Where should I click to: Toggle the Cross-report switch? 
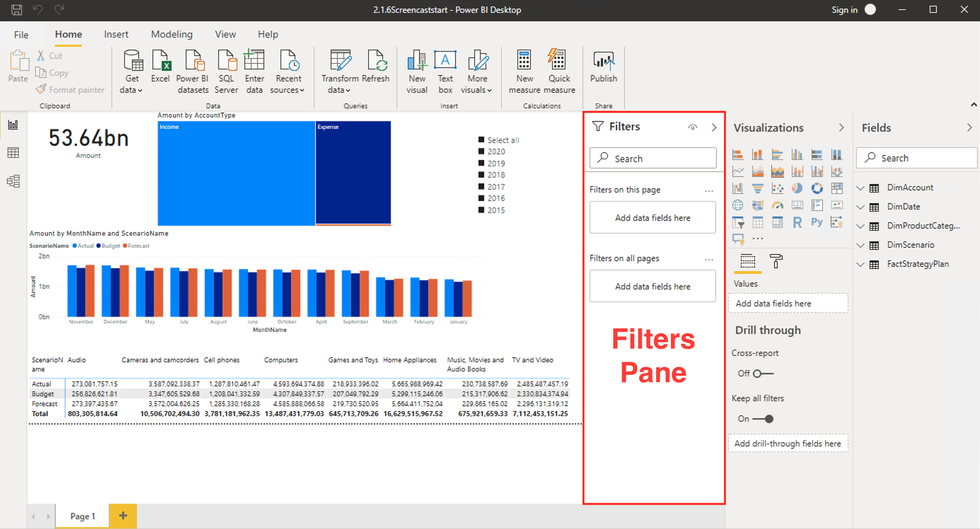[763, 373]
